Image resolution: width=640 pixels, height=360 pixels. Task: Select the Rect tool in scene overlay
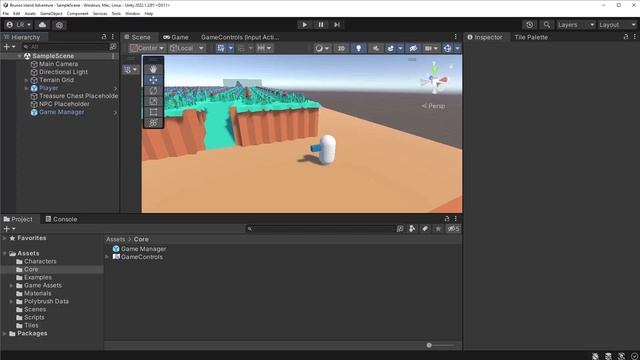pos(153,112)
